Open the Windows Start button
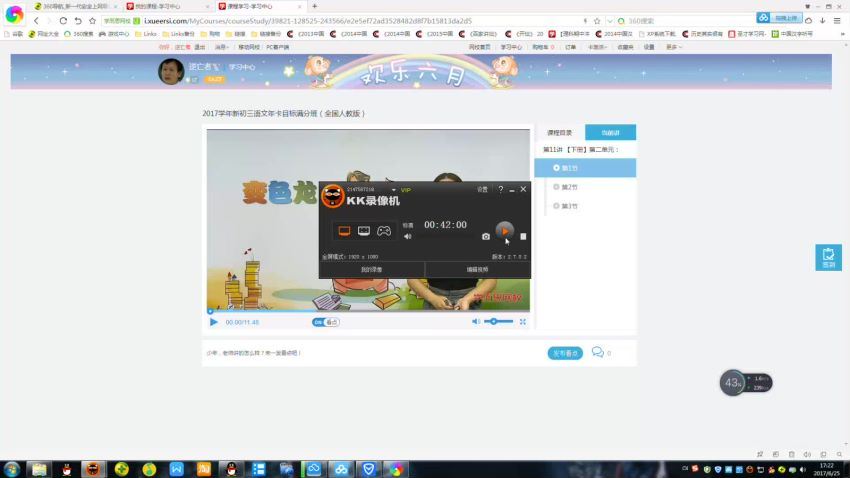Screen dimensions: 850x478 coord(11,469)
